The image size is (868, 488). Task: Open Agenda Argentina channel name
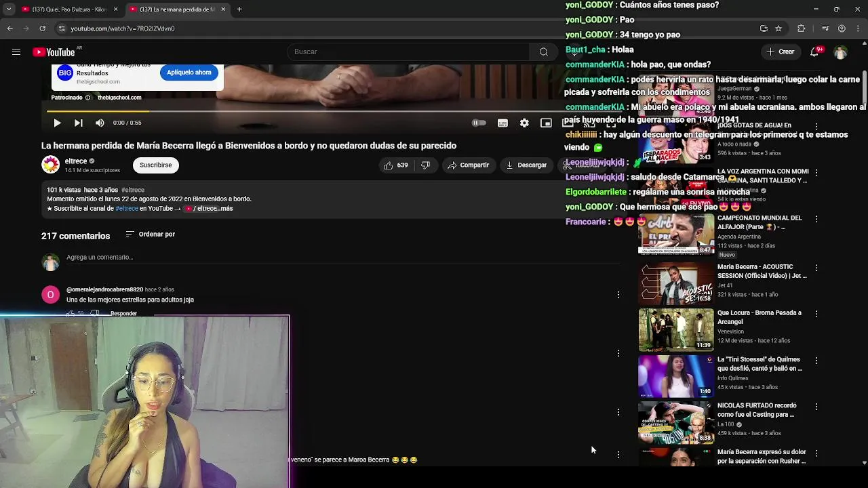[x=738, y=237]
